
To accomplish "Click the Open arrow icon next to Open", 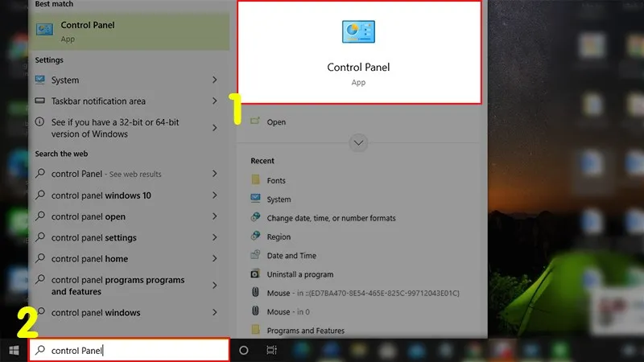I will coord(255,121).
